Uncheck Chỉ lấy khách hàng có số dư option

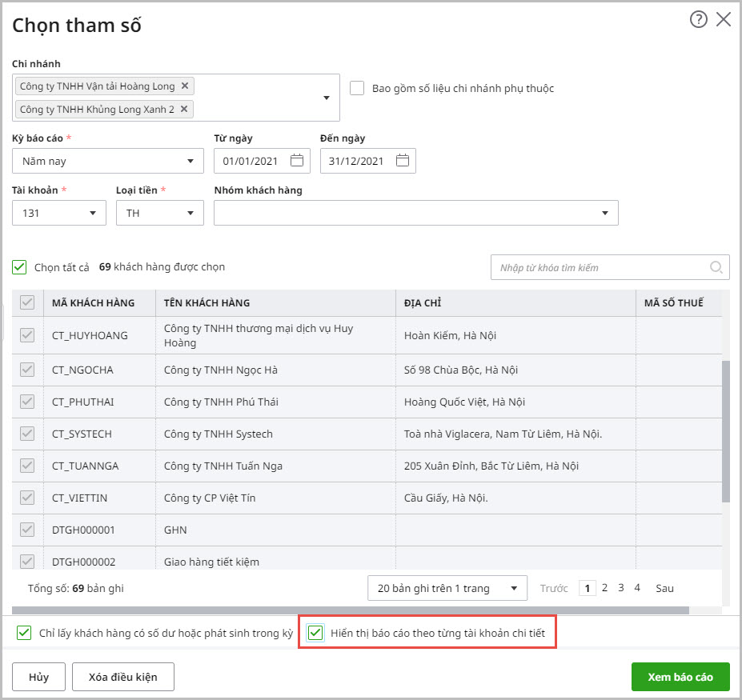24,634
